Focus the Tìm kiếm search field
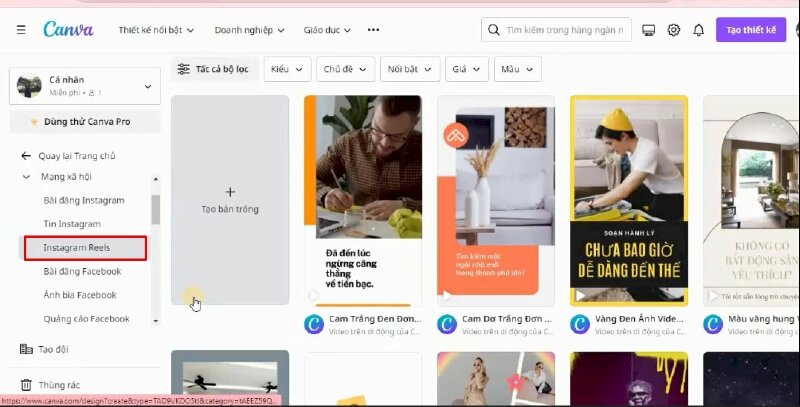Viewport: 800px width, 407px height. [x=556, y=30]
